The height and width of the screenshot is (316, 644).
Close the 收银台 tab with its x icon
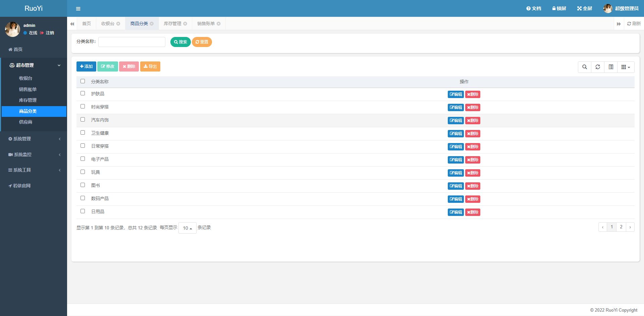coord(118,24)
